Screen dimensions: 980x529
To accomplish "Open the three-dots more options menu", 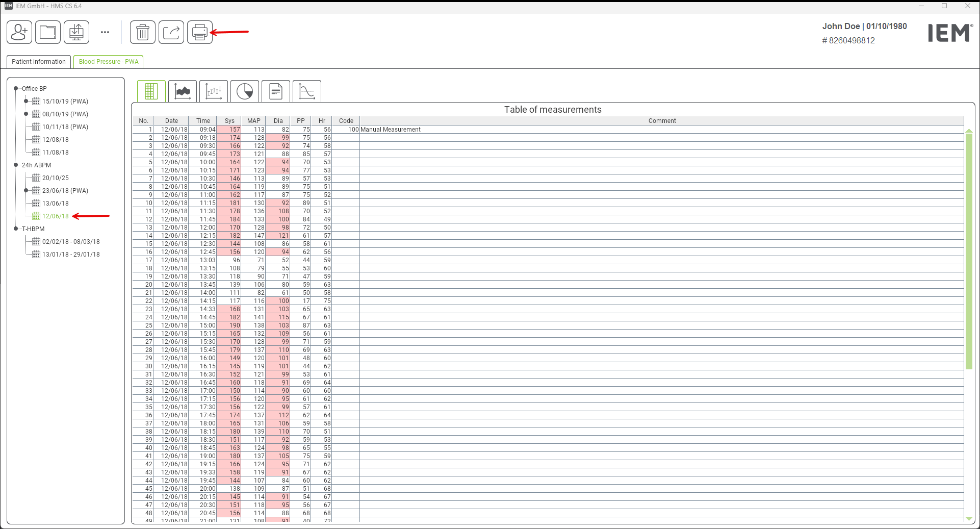I will tap(105, 32).
